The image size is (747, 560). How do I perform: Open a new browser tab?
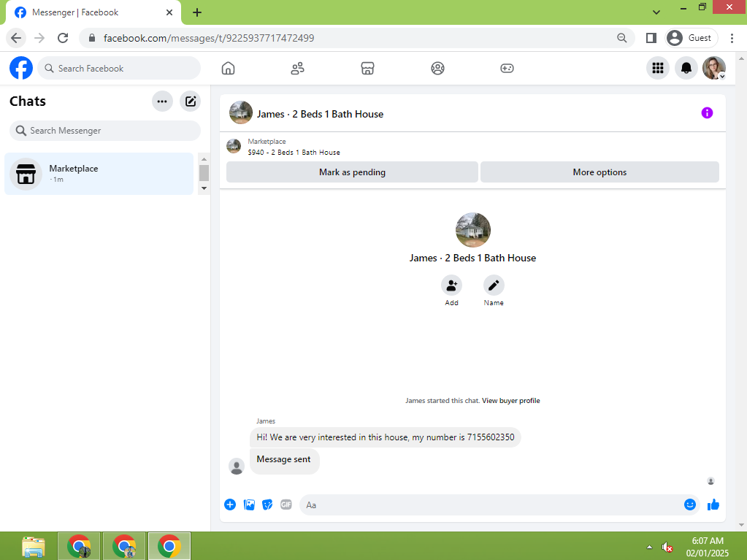tap(196, 12)
